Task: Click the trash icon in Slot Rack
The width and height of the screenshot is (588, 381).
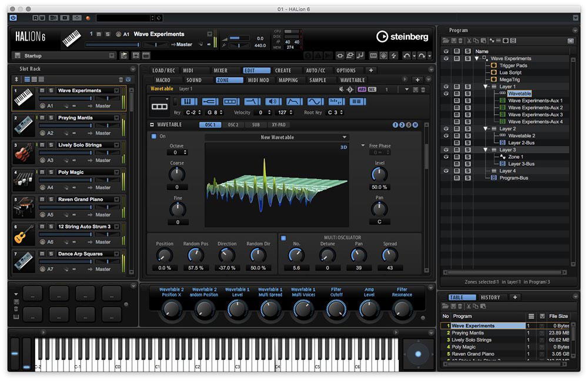Action: click(x=121, y=79)
